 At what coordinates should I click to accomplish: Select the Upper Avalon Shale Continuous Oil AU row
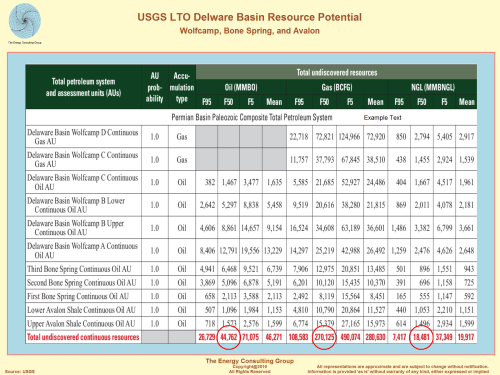coord(251,323)
